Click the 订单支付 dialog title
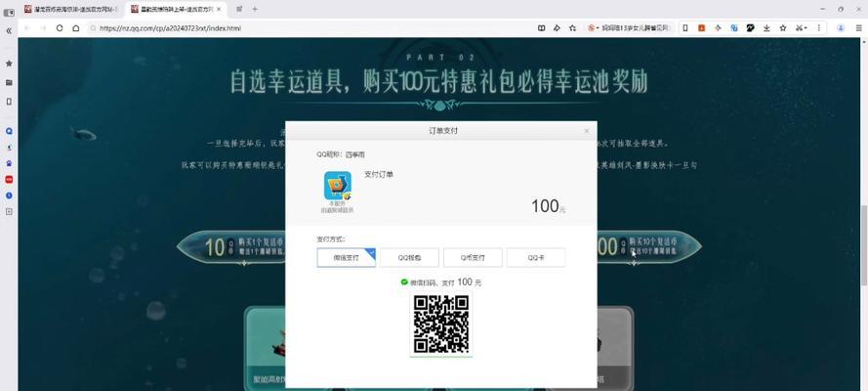 pos(443,131)
